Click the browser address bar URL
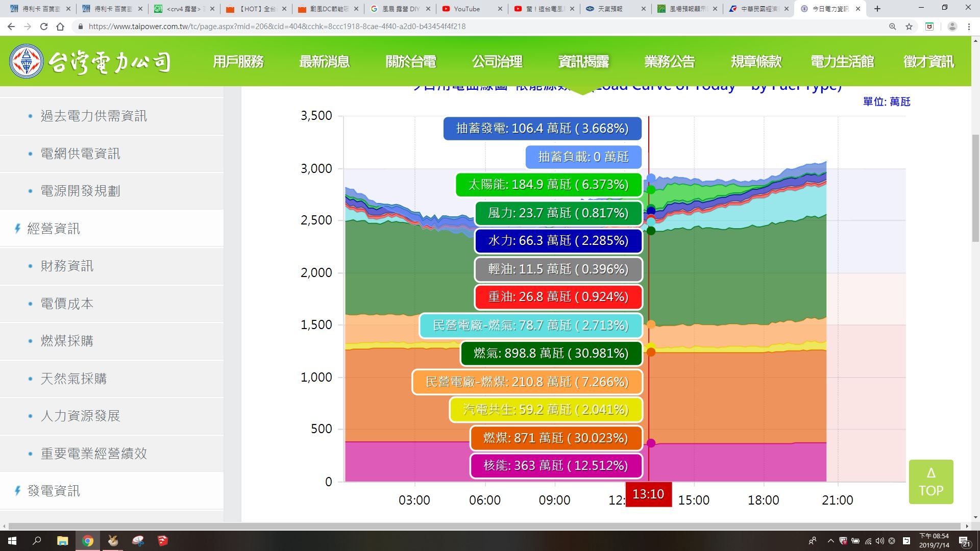 pyautogui.click(x=277, y=27)
